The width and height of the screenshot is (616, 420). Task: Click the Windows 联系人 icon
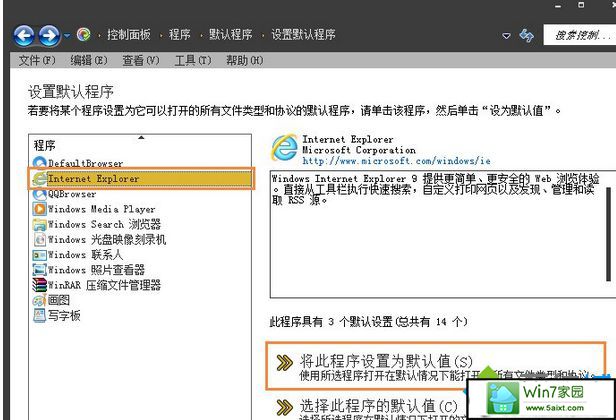click(x=39, y=255)
